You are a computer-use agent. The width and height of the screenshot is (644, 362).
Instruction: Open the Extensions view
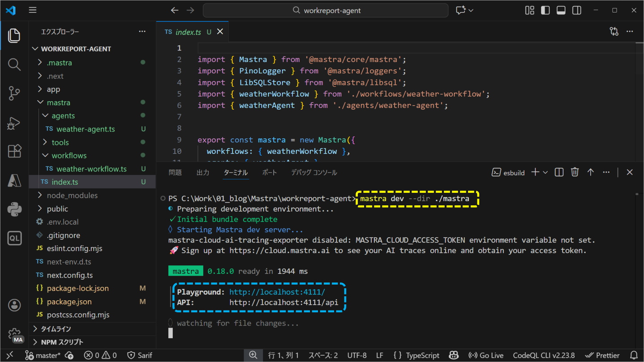pyautogui.click(x=14, y=151)
